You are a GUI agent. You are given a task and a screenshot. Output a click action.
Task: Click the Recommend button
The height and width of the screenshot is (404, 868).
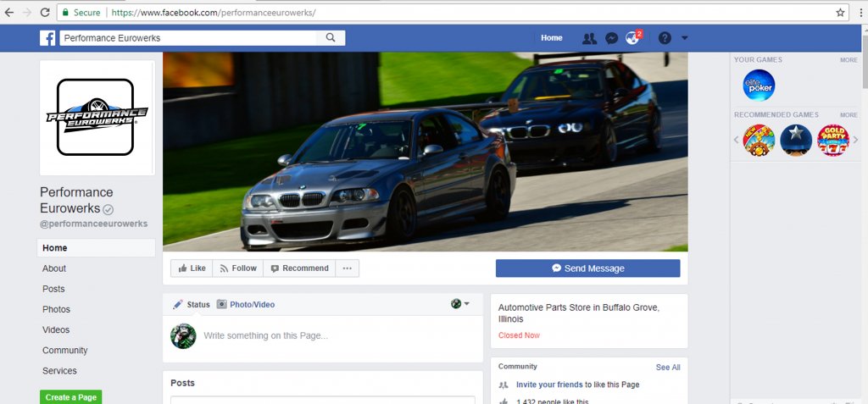coord(299,268)
